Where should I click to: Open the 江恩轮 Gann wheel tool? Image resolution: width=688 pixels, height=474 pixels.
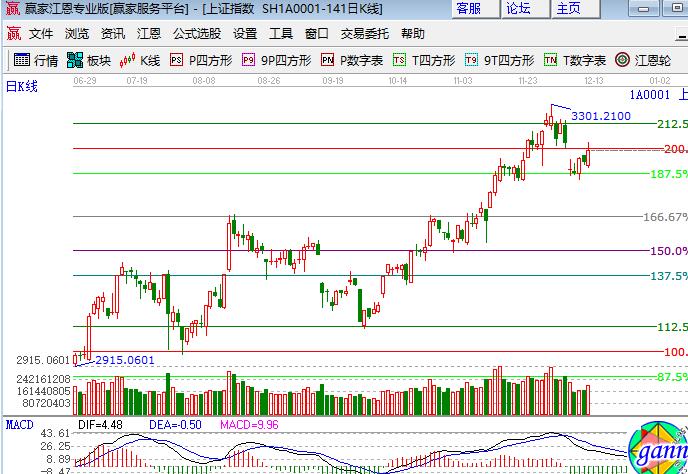[643, 60]
